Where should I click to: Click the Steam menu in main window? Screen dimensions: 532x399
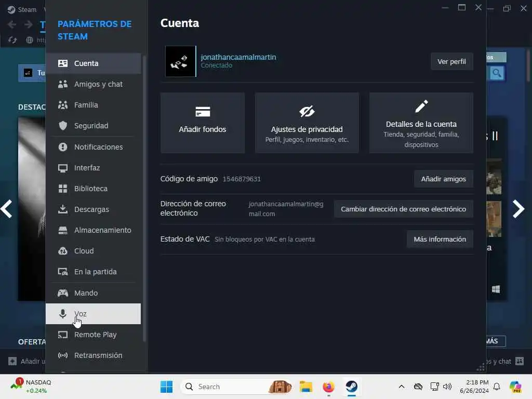[x=22, y=9]
